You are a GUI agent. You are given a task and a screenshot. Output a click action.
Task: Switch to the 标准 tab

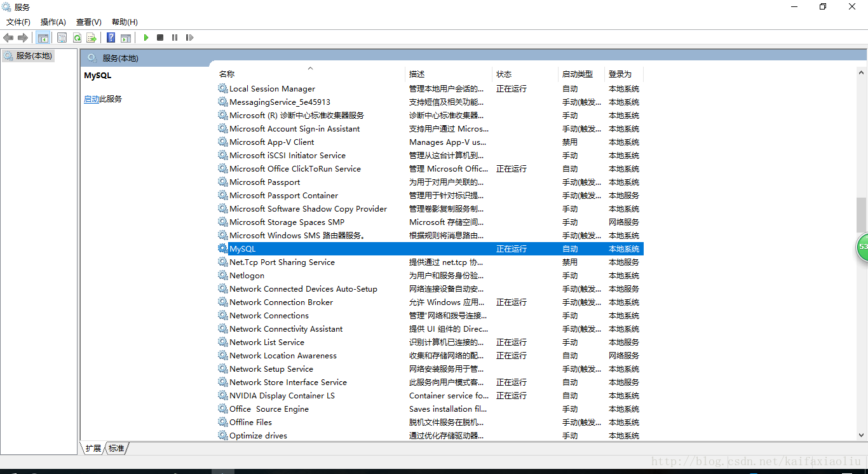point(116,448)
